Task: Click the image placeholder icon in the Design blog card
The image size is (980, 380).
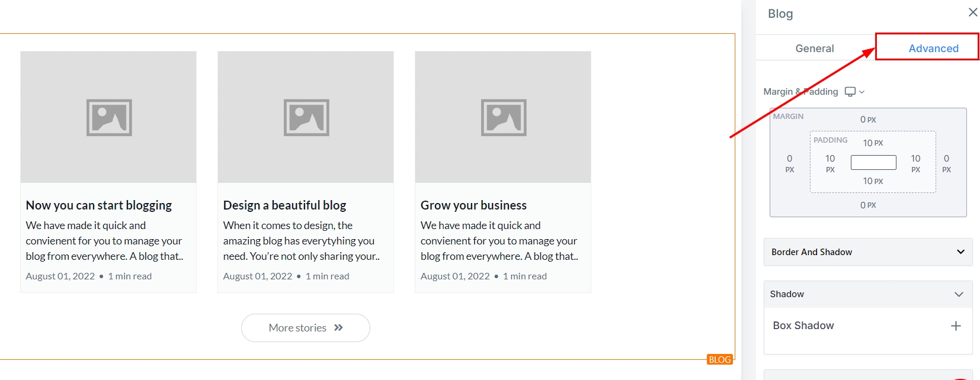Action: click(x=306, y=117)
